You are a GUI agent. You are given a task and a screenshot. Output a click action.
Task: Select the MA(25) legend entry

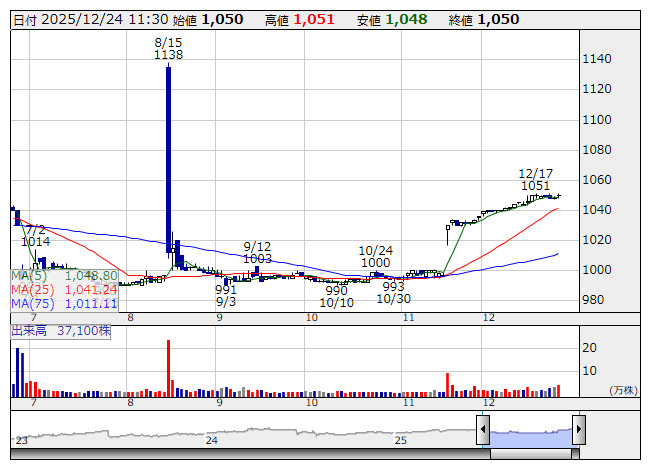pyautogui.click(x=65, y=289)
